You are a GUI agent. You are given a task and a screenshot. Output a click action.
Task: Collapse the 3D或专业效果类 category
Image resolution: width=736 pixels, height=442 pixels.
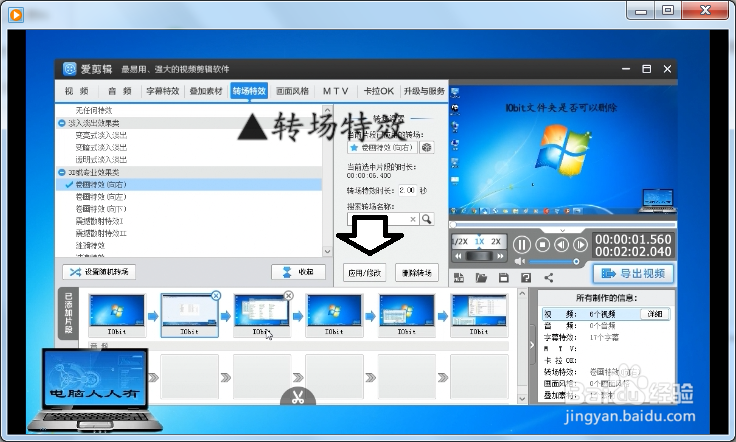(61, 172)
